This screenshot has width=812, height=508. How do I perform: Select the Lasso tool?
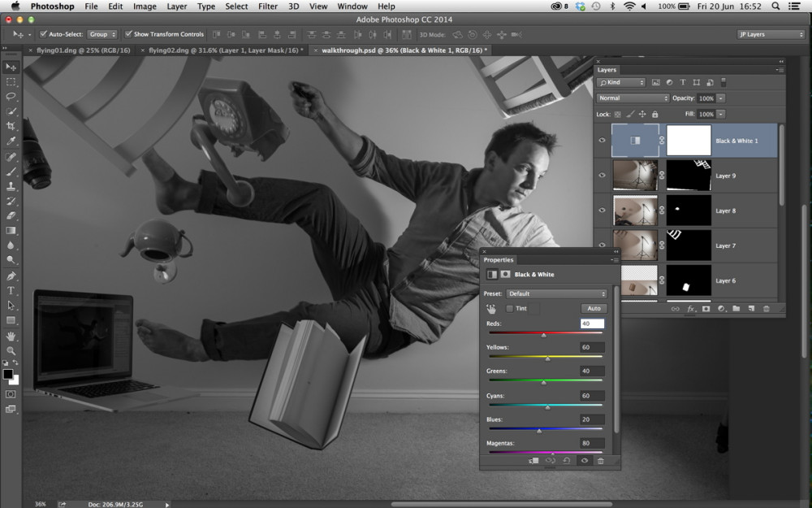click(11, 97)
